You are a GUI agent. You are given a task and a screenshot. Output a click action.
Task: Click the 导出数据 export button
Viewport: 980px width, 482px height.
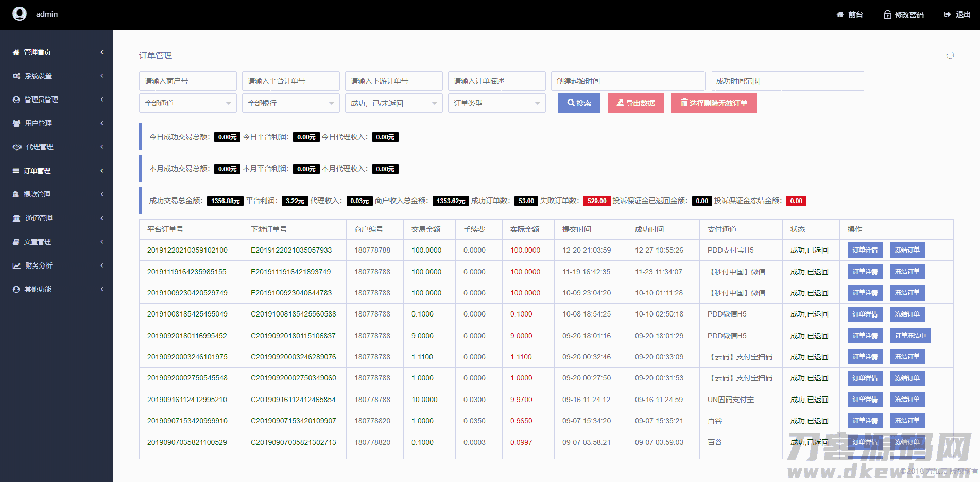[x=635, y=103]
